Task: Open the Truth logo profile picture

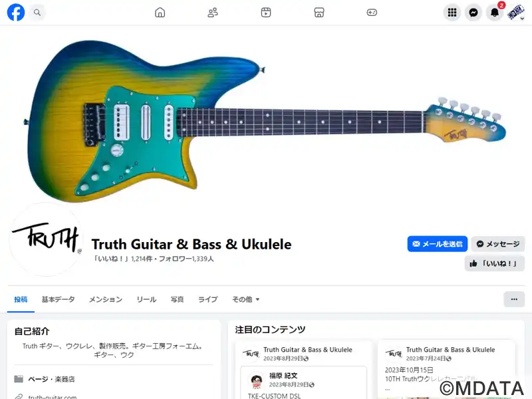Action: coord(46,239)
